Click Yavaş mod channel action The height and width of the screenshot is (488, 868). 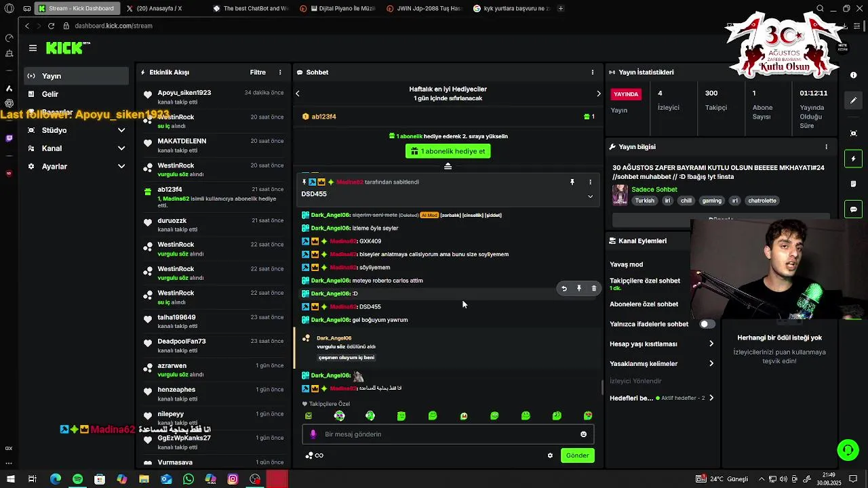point(626,264)
